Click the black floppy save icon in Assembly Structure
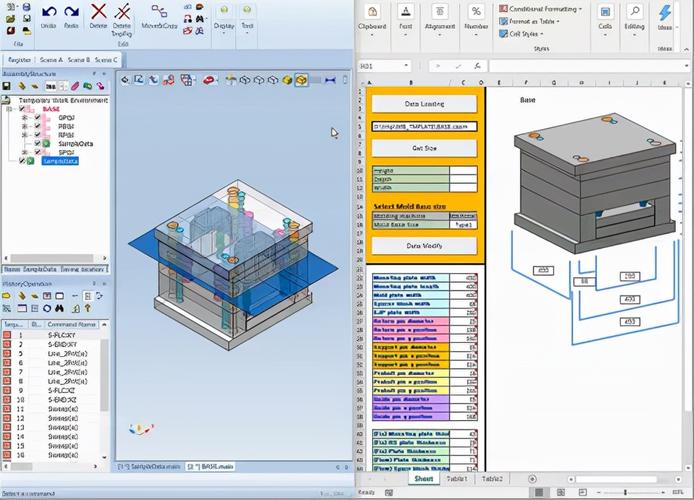The height and width of the screenshot is (500, 694). (7, 86)
